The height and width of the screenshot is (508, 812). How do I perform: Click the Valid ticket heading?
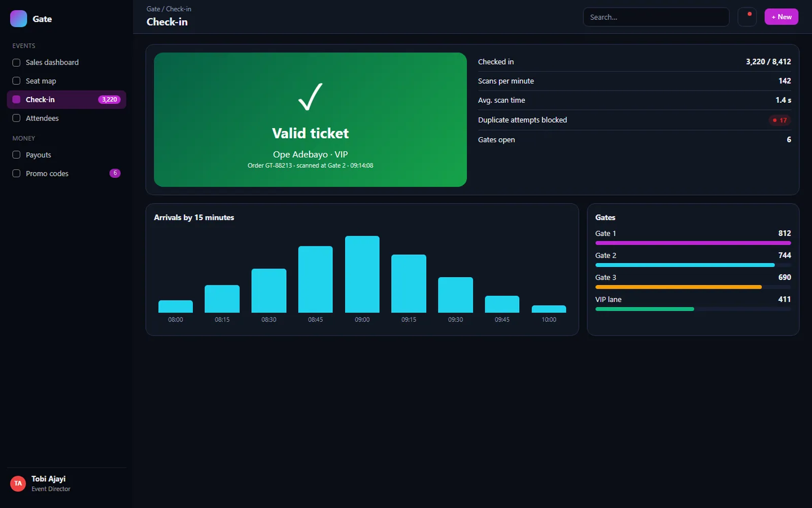310,133
